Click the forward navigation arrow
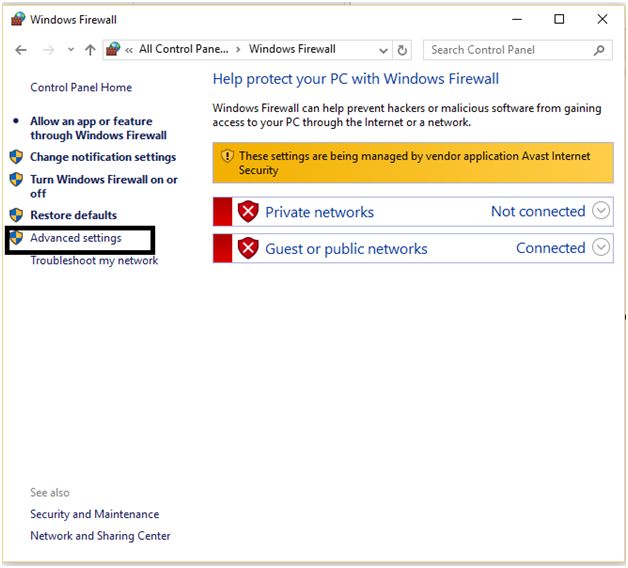 pyautogui.click(x=49, y=50)
